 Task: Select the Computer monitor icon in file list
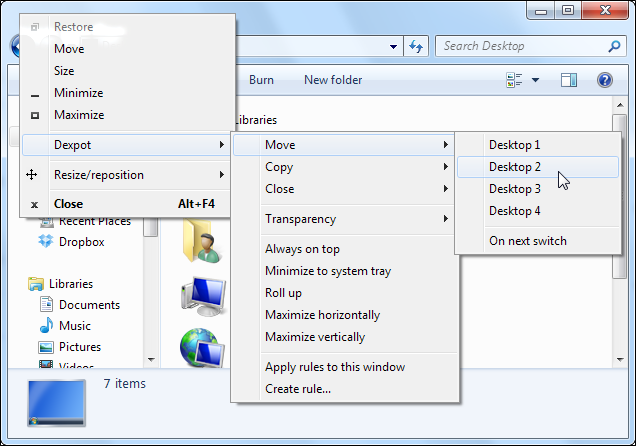203,296
